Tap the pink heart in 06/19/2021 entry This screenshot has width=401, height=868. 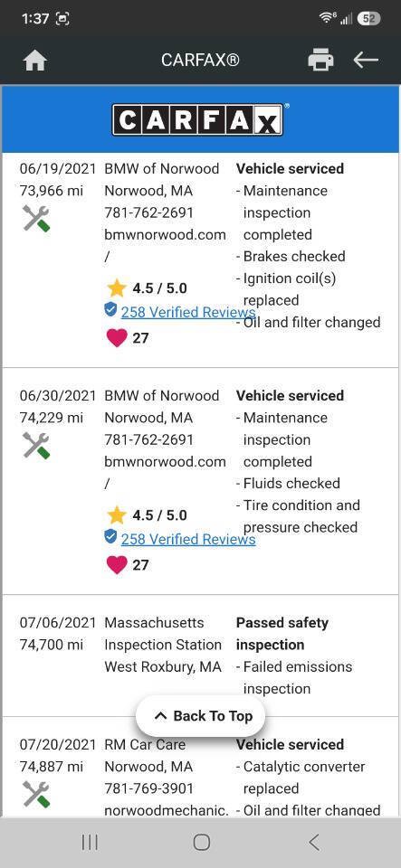click(117, 337)
